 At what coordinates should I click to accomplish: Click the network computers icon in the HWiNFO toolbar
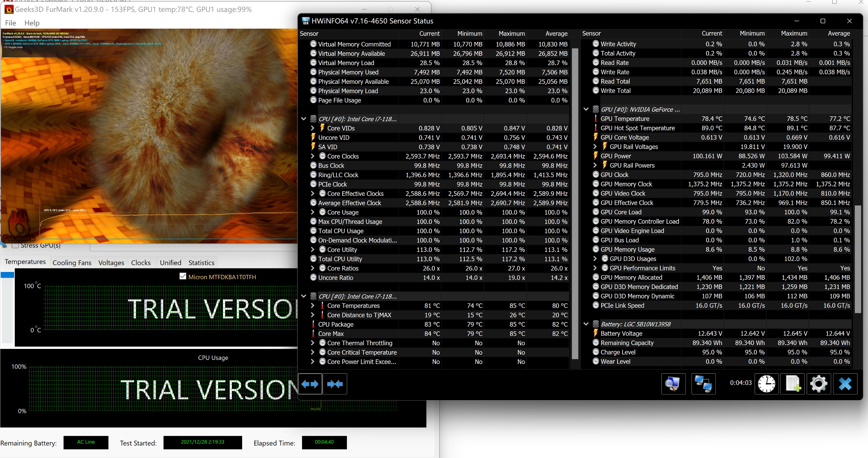[703, 384]
